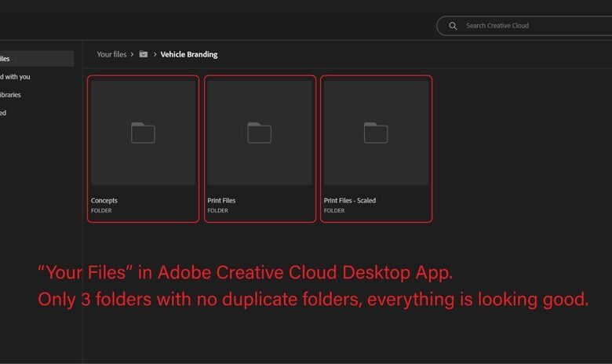
Task: Focus the Search Creative Cloud field
Action: (x=524, y=26)
